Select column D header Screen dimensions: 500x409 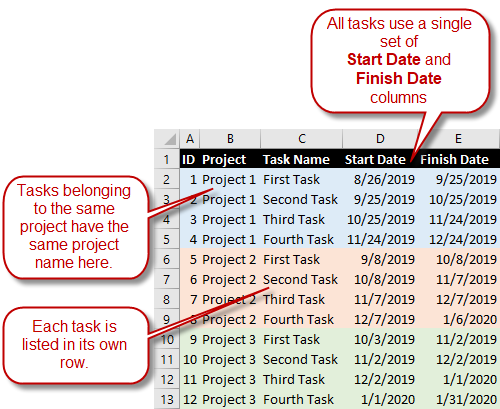click(380, 139)
